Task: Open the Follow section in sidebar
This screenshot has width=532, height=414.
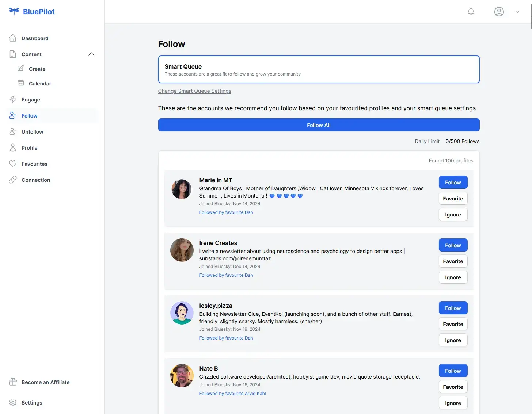Action: pos(12,115)
